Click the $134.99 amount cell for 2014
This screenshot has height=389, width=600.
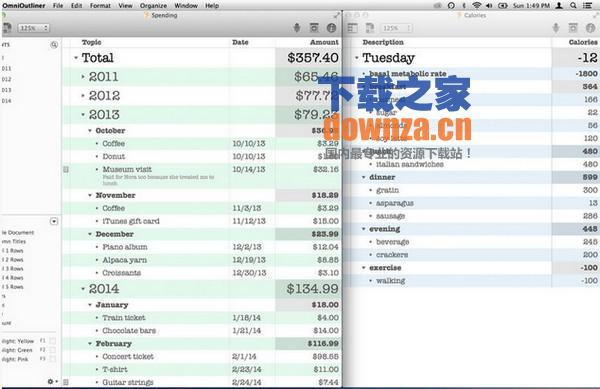click(x=308, y=289)
